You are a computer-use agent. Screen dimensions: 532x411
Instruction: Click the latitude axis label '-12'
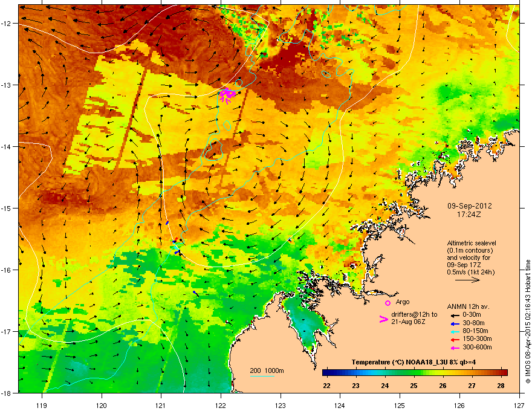(7, 23)
